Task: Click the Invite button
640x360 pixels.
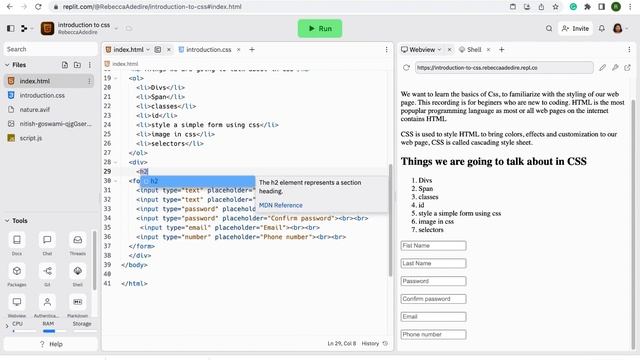Action: [x=576, y=28]
